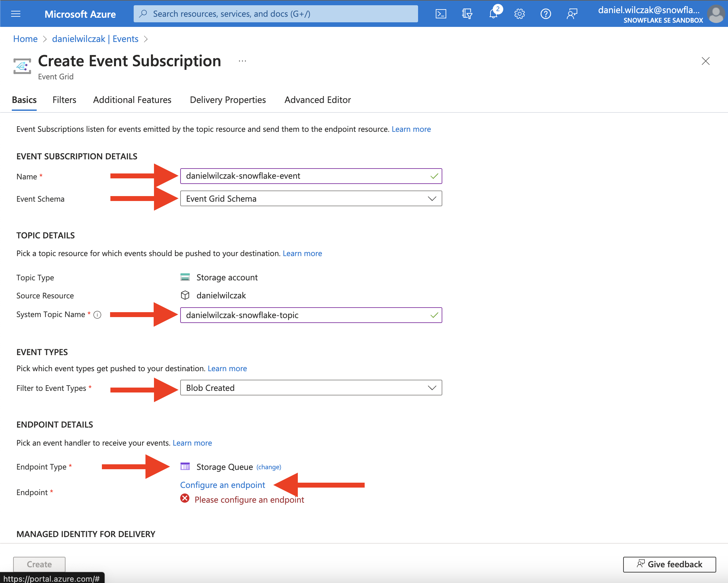
Task: Click the (change) endpoint type link
Action: pyautogui.click(x=269, y=467)
